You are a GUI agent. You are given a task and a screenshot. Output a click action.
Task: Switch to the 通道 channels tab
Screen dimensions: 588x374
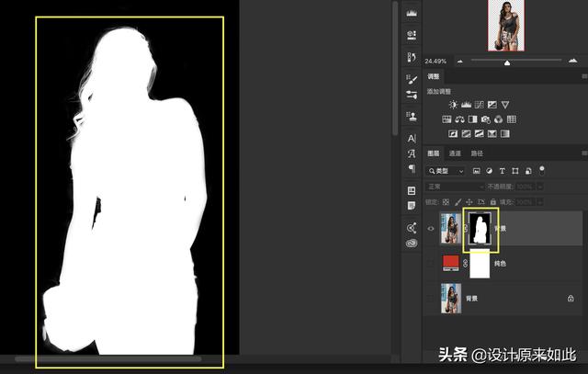pyautogui.click(x=455, y=153)
